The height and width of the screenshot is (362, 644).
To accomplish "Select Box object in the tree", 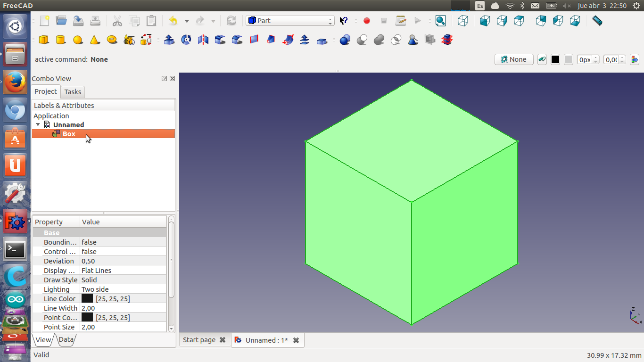I will [x=69, y=134].
